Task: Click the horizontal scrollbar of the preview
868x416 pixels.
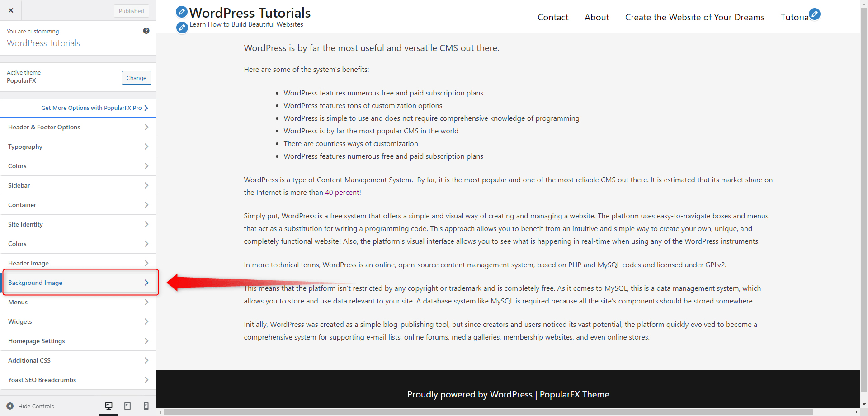Action: tap(488, 412)
